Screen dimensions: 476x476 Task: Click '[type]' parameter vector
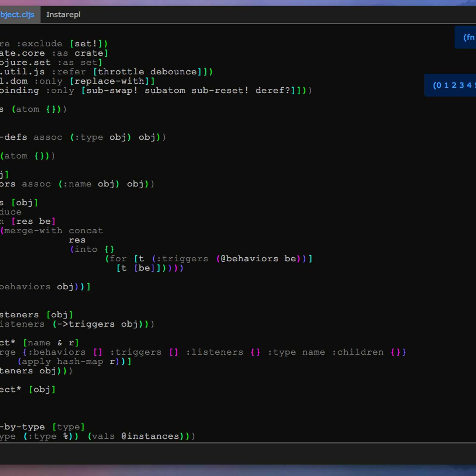pos(68,427)
